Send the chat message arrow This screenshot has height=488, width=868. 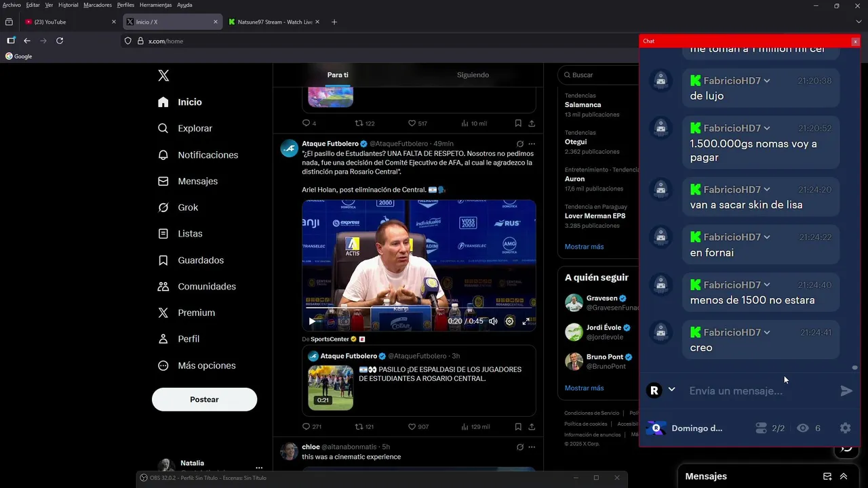click(846, 390)
